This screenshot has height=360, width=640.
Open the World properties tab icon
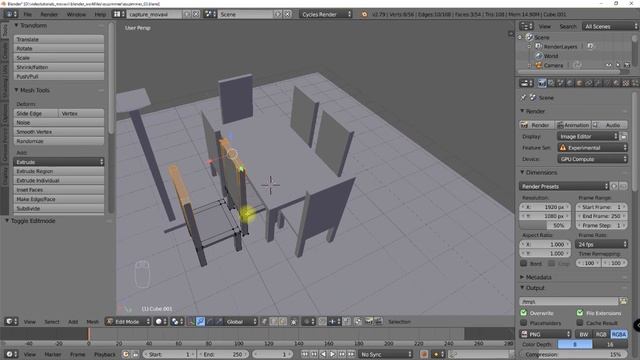click(570, 83)
